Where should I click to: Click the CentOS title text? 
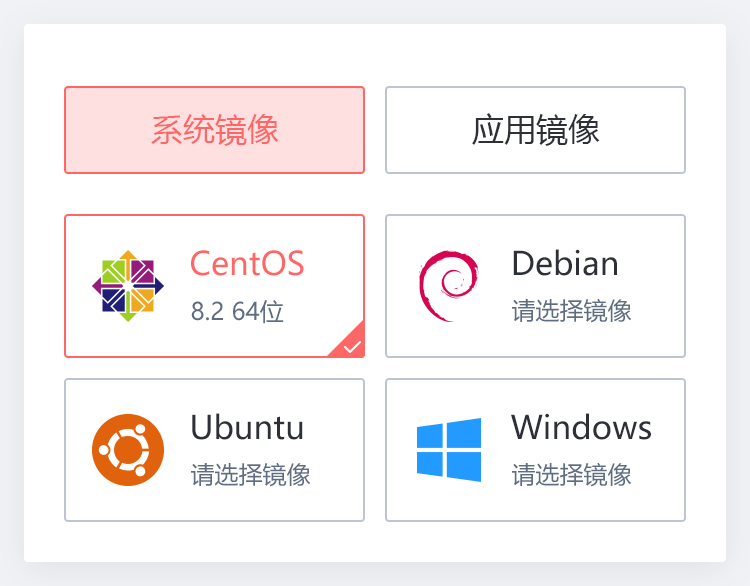coord(247,263)
